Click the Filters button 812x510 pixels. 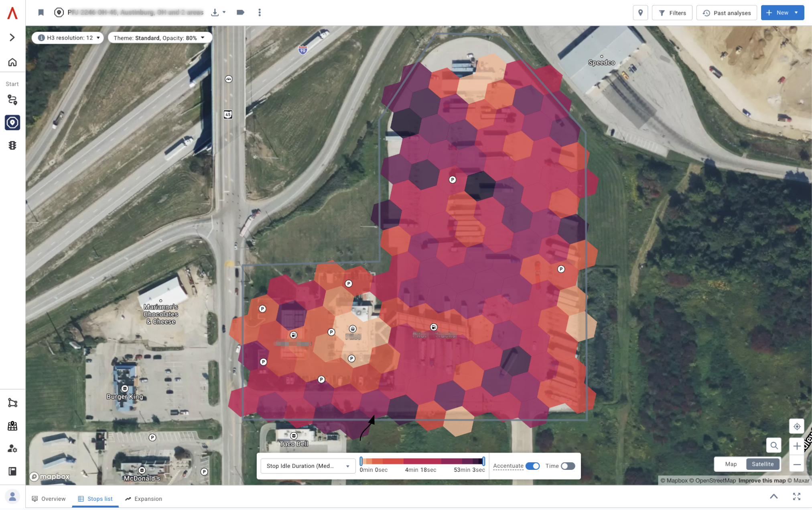[x=672, y=13]
